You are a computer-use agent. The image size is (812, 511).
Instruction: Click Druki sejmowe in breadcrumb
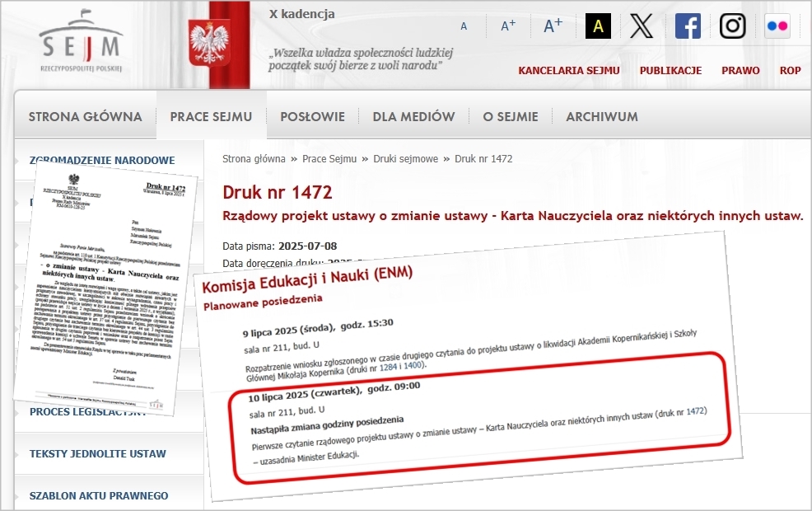click(x=405, y=158)
